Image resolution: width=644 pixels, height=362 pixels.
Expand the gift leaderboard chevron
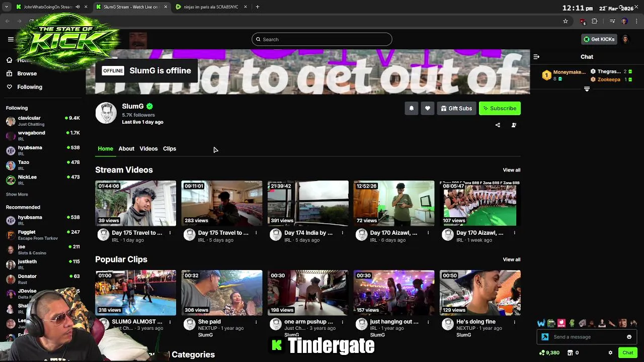(x=587, y=89)
